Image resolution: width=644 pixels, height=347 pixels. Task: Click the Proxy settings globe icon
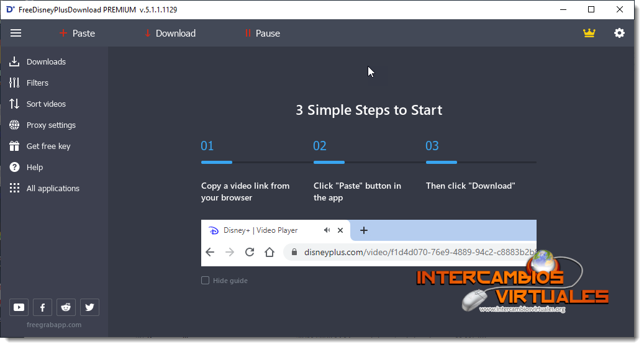[x=14, y=125]
